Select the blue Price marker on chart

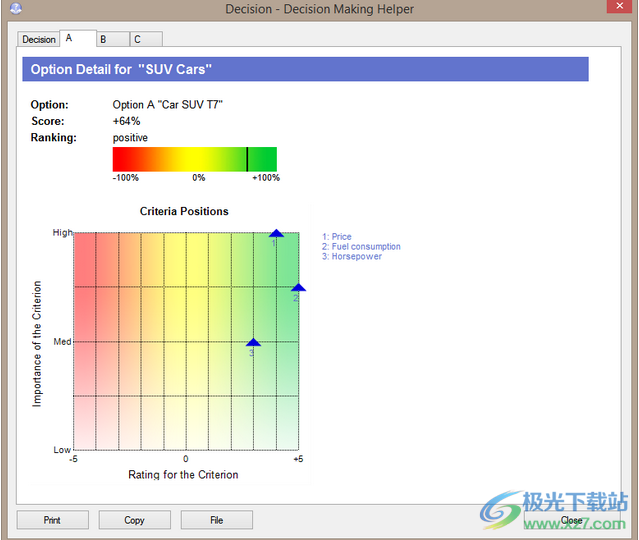click(x=276, y=234)
